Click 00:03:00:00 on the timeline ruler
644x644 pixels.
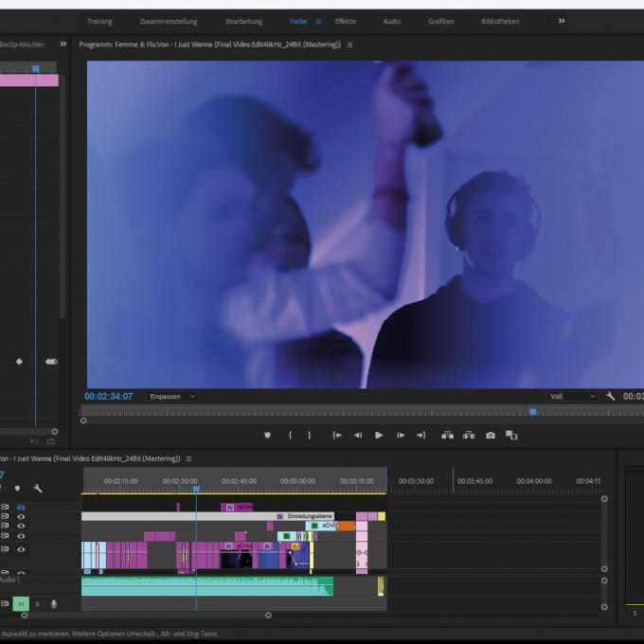click(x=297, y=481)
